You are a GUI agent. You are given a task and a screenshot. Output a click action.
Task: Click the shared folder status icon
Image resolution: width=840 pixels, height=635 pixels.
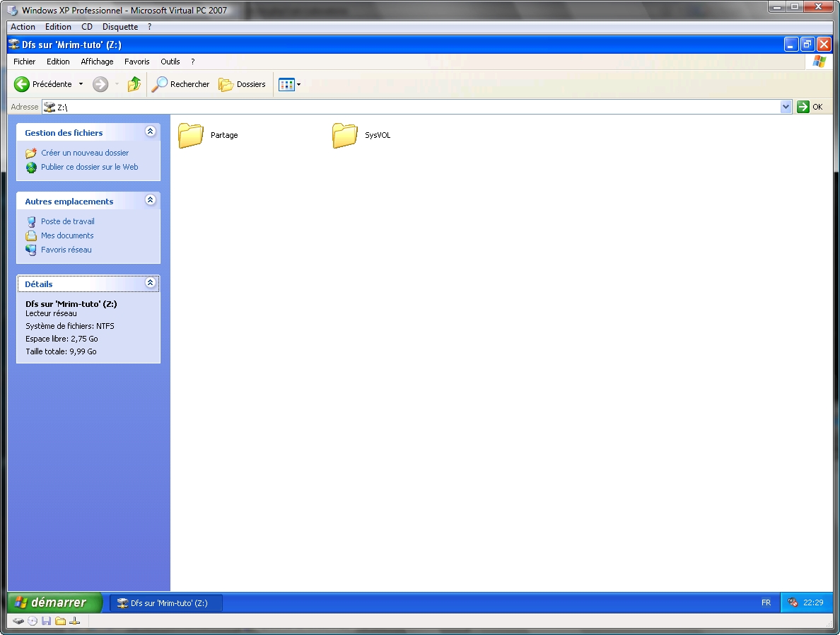pos(61,621)
